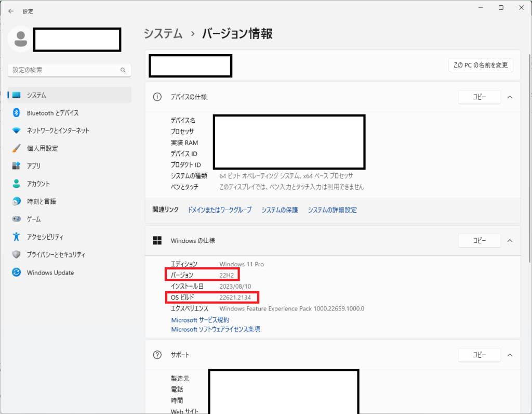The height and width of the screenshot is (414, 532).
Task: Open システムの詳細設定 link
Action: 332,210
